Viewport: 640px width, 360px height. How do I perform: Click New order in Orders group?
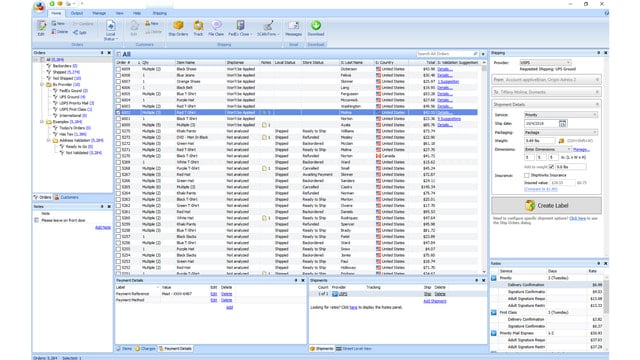(58, 24)
